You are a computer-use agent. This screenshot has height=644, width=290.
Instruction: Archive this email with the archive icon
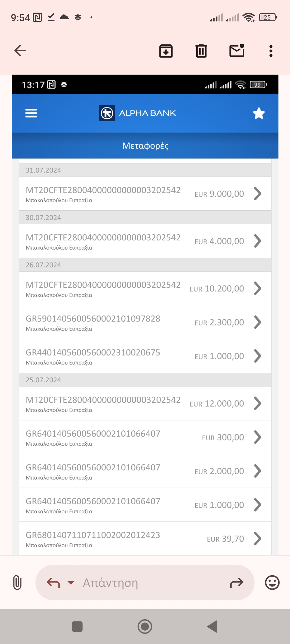tap(166, 51)
